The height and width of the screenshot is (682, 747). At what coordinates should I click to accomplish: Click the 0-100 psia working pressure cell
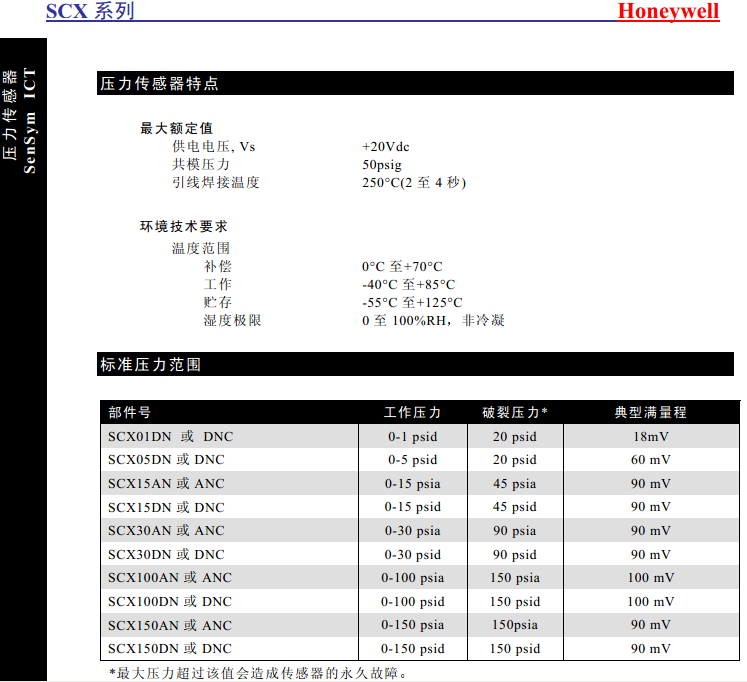(x=413, y=578)
